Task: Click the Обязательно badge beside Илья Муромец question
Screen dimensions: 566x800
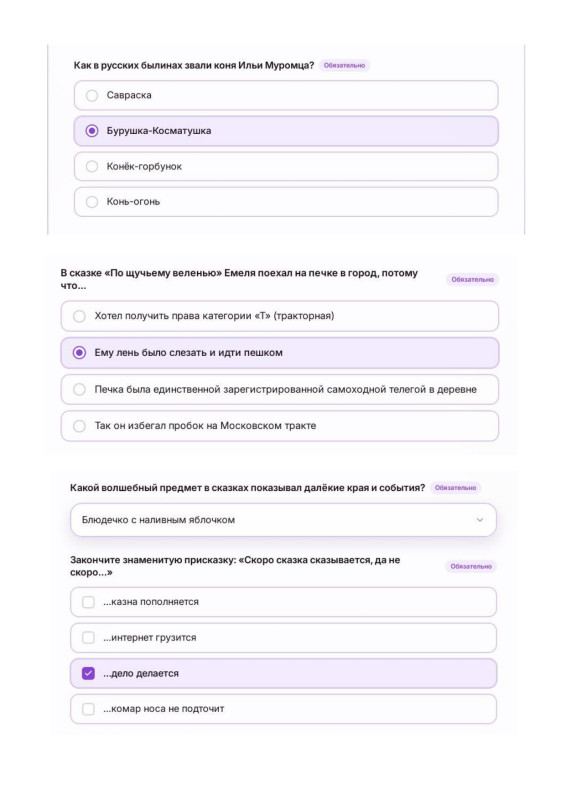Action: [x=344, y=65]
